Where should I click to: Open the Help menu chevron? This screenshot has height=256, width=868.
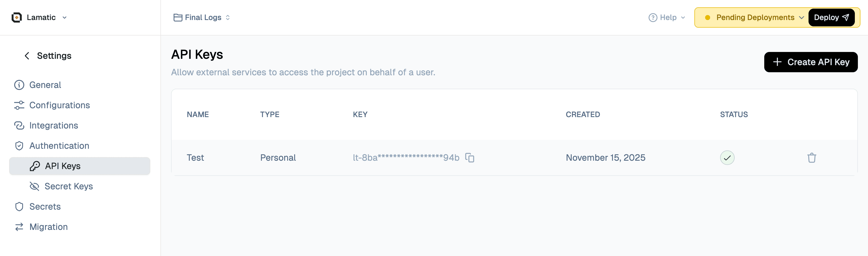pyautogui.click(x=683, y=17)
